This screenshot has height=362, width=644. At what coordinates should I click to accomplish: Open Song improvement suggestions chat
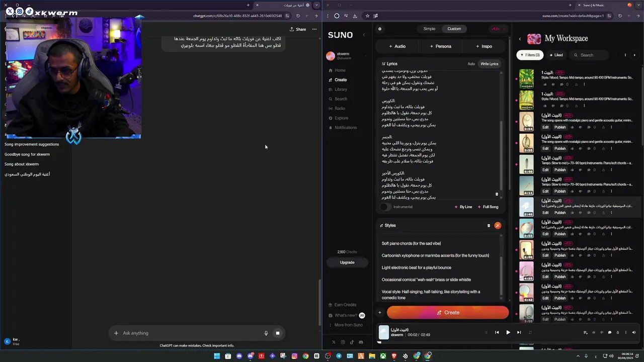32,144
